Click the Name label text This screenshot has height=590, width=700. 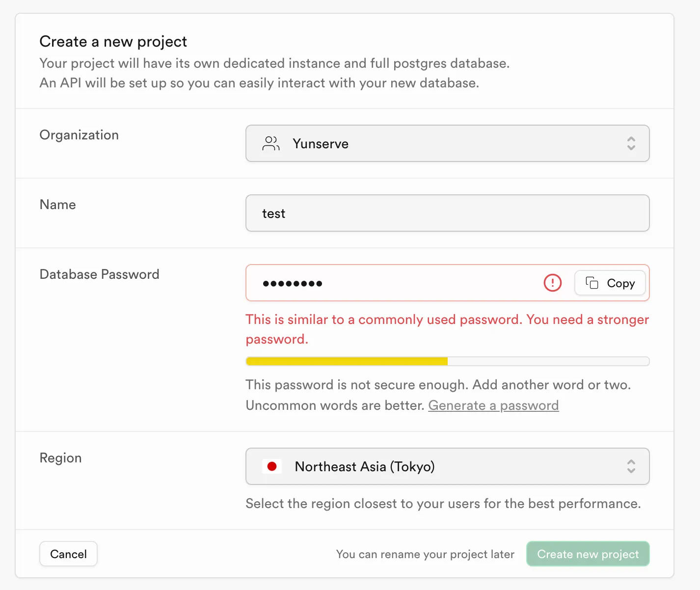(57, 205)
